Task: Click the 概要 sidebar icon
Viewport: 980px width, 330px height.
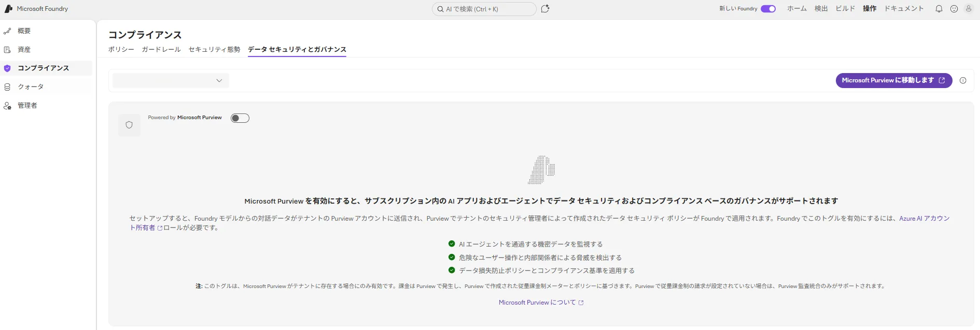Action: click(7, 31)
